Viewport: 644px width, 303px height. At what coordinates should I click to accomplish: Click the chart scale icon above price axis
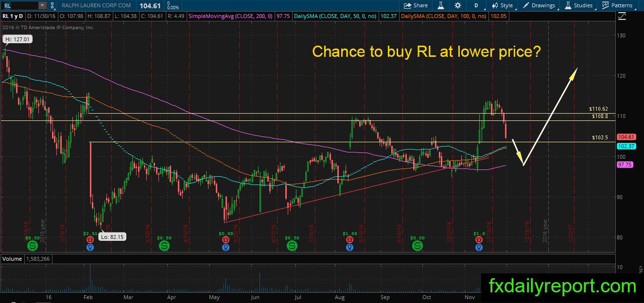pos(623,16)
